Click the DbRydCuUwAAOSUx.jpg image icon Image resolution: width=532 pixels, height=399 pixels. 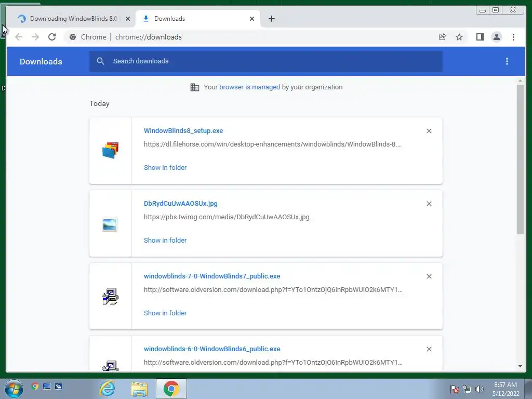coord(110,224)
